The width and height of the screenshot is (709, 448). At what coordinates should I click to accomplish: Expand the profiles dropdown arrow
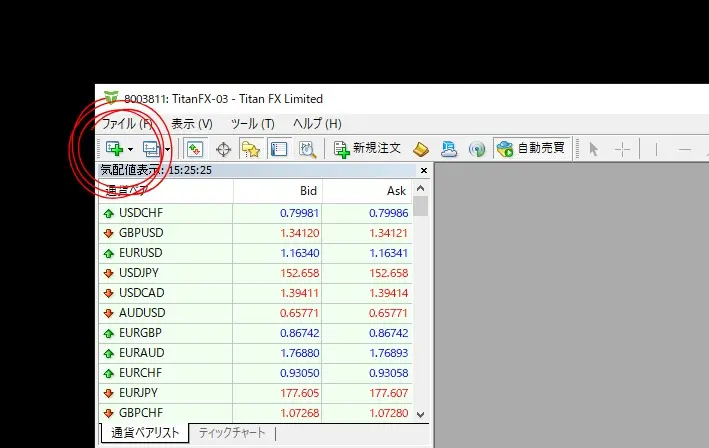pos(168,149)
